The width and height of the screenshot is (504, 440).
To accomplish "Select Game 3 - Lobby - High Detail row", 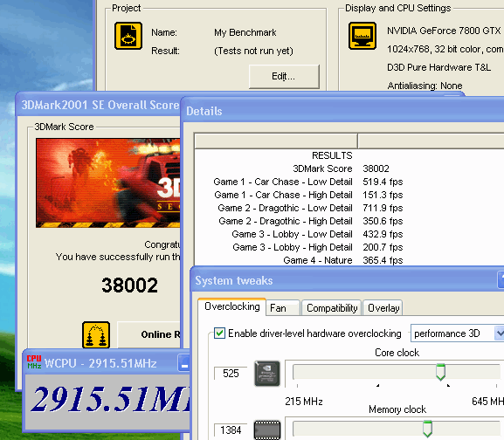I will point(349,247).
